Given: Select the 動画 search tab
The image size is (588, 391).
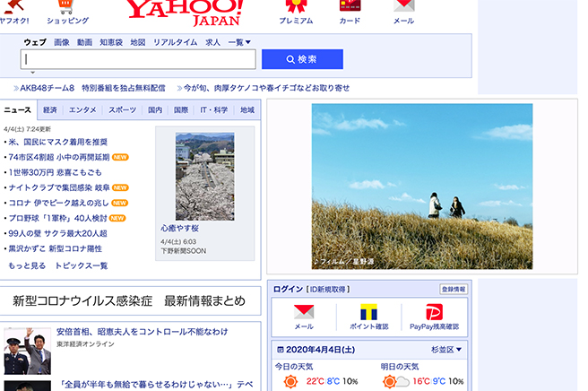Looking at the screenshot, I should tap(84, 42).
